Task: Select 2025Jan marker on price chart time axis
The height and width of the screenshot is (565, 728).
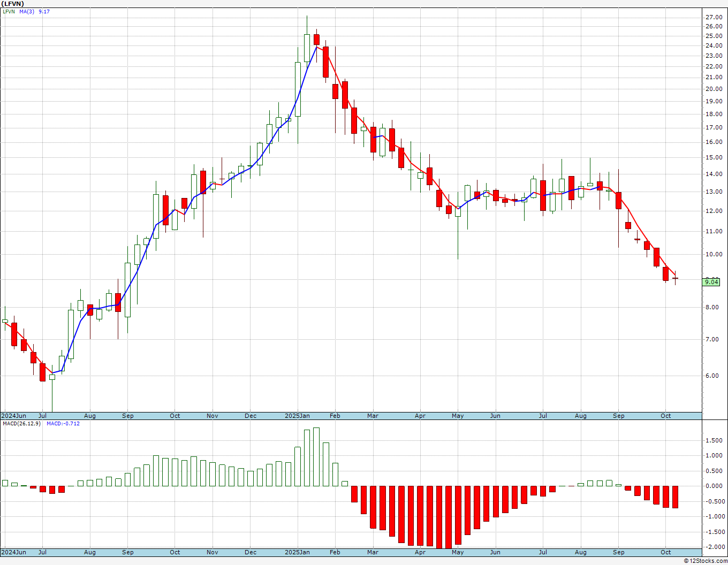Action: [x=297, y=416]
